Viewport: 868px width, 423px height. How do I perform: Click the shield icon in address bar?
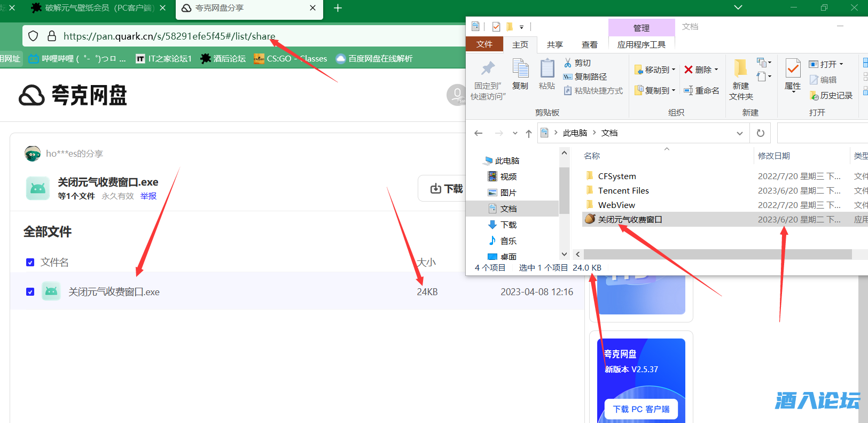click(x=33, y=36)
